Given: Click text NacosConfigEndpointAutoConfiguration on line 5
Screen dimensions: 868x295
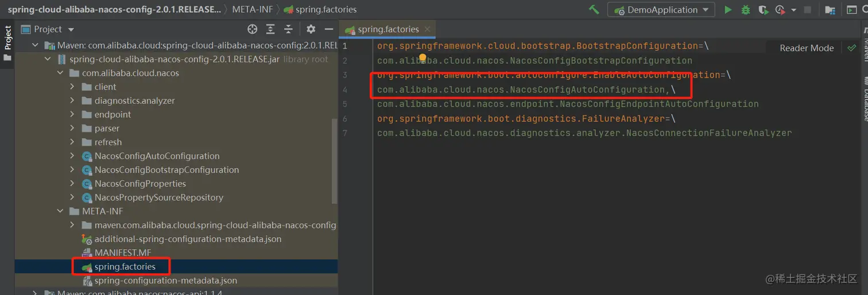Looking at the screenshot, I should point(658,104).
